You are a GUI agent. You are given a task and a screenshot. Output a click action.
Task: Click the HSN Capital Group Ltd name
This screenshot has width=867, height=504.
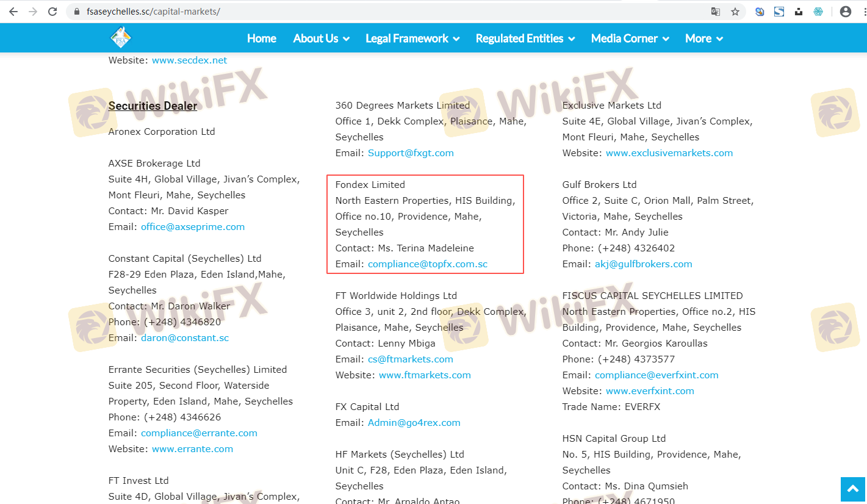614,439
